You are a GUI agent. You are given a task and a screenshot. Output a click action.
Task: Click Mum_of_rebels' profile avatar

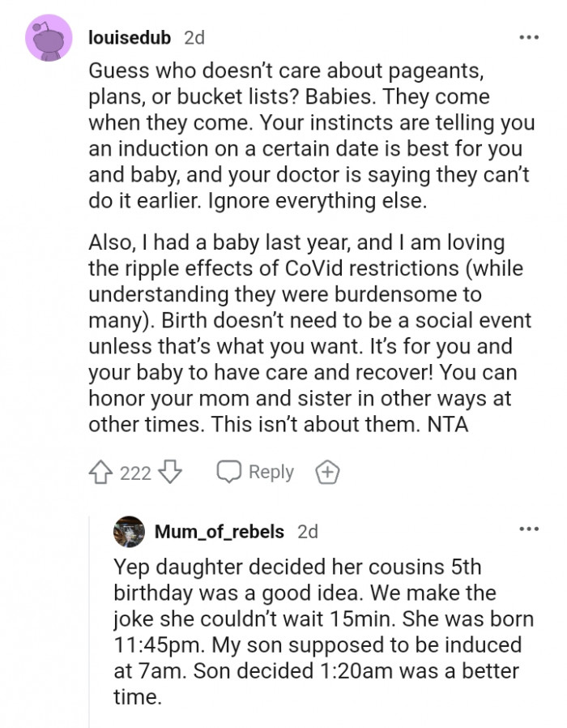(128, 533)
